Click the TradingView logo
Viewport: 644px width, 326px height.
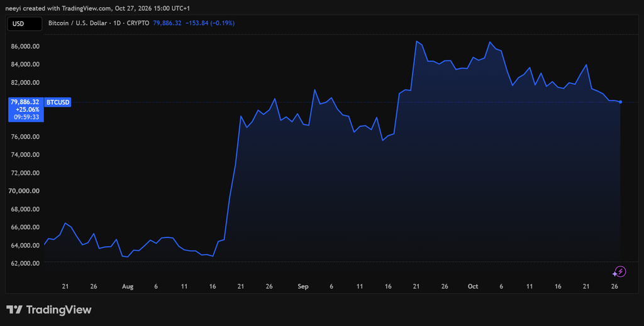(49, 310)
